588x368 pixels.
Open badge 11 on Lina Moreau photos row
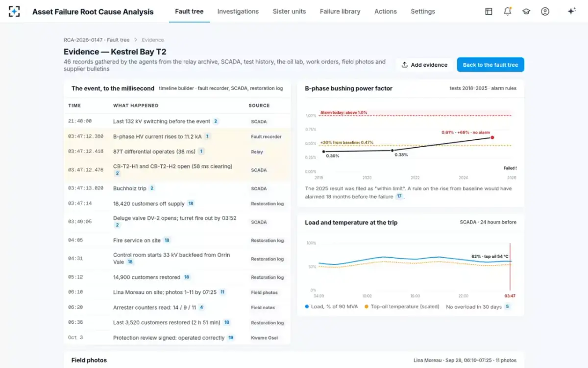tap(222, 292)
